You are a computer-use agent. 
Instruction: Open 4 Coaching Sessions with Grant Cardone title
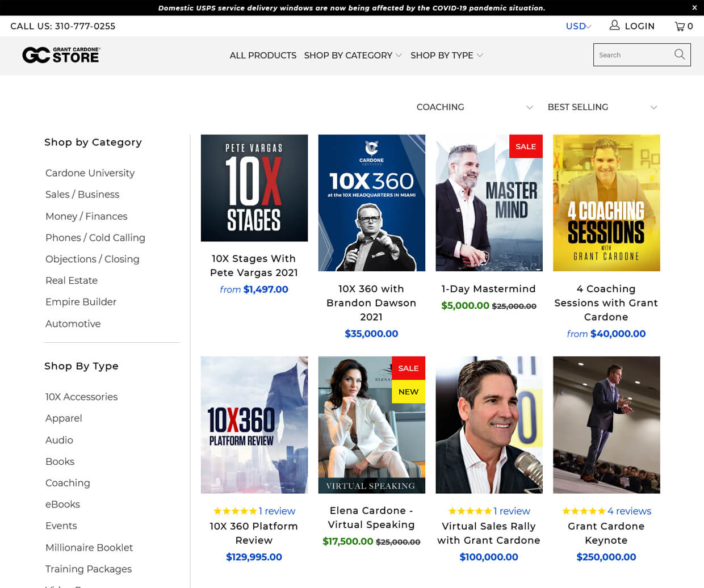[x=606, y=303]
